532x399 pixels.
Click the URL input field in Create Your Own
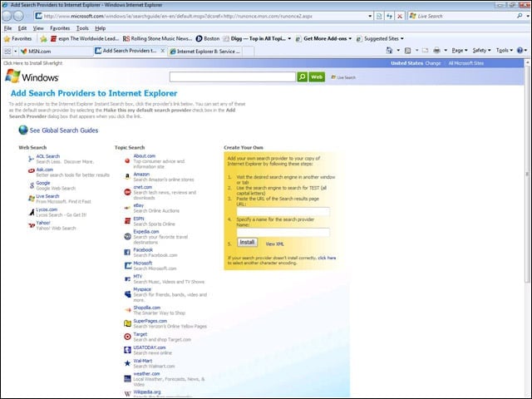[x=283, y=212]
